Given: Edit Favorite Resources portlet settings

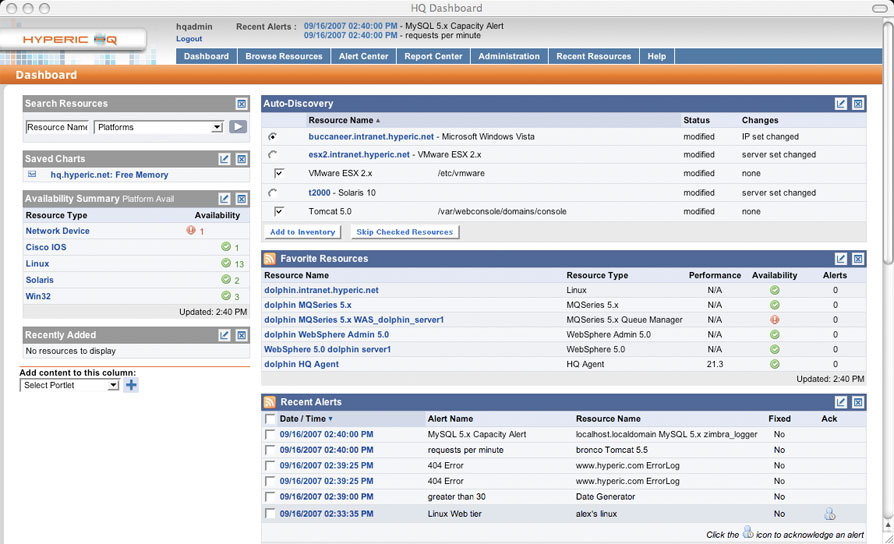Looking at the screenshot, I should point(841,259).
